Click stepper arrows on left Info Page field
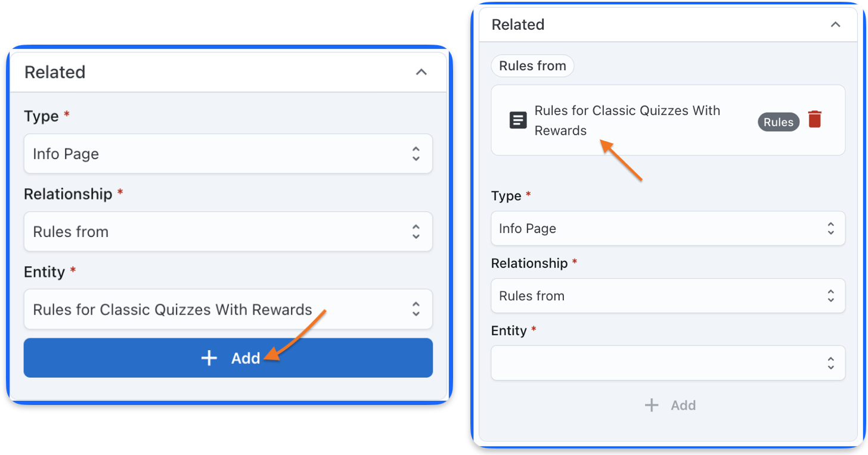 (x=416, y=154)
